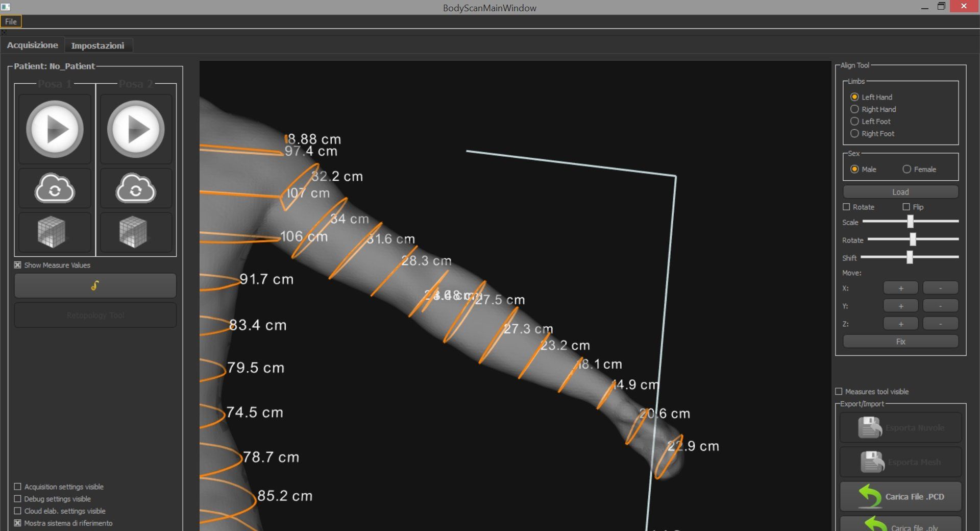Enable the Rotate checkbox
980x531 pixels.
(x=846, y=207)
